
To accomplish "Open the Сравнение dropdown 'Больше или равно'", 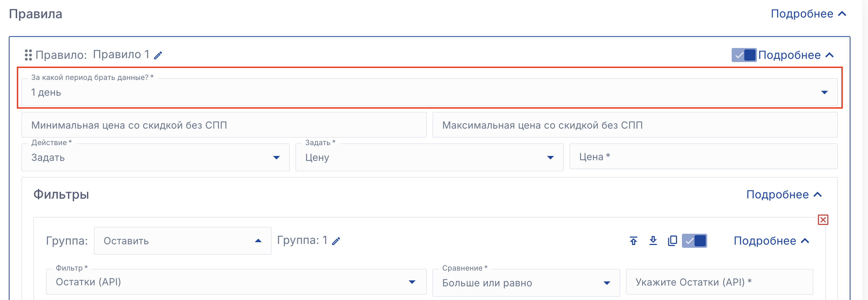I will click(x=526, y=283).
